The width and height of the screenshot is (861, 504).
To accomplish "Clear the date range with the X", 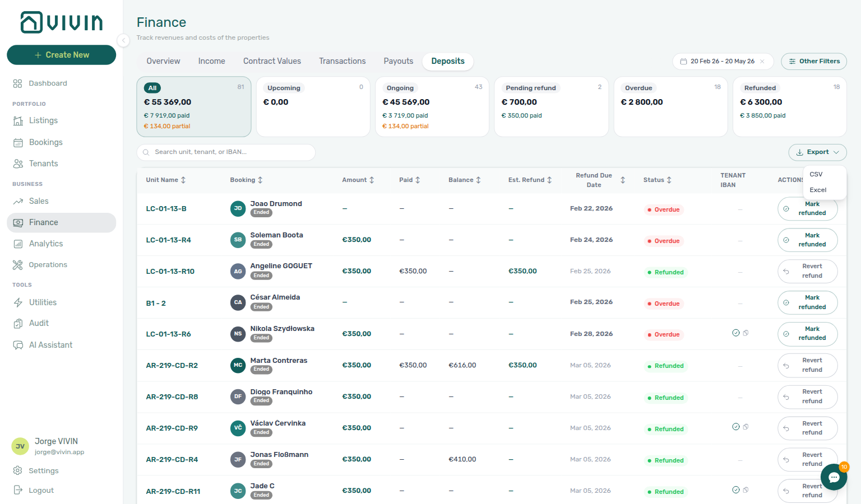I will (x=762, y=62).
